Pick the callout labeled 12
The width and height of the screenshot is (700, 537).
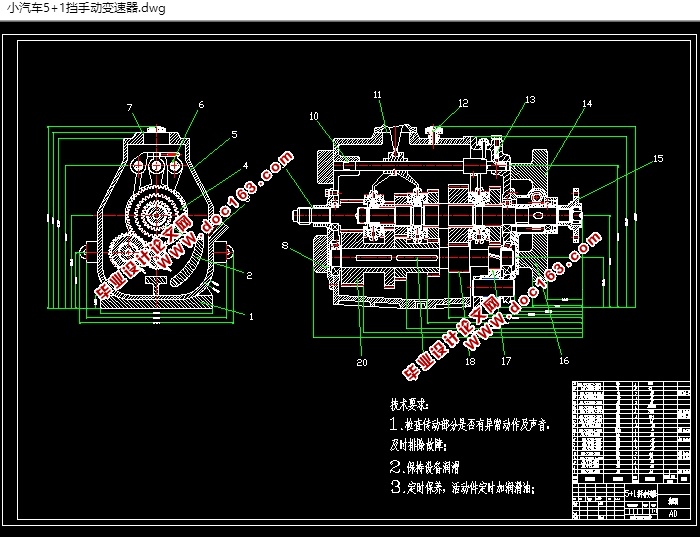tap(463, 103)
